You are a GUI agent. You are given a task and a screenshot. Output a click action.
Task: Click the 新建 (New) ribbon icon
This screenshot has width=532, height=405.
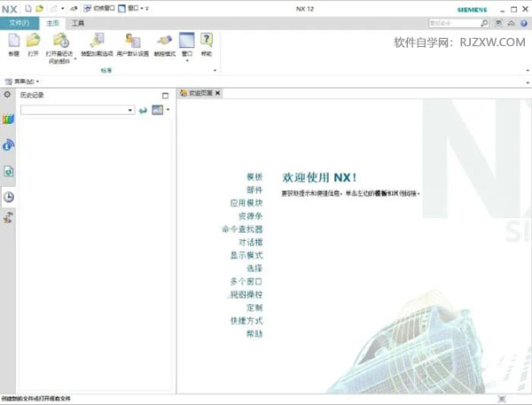[13, 41]
